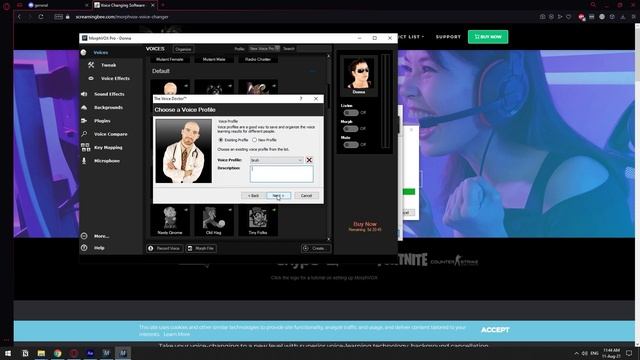Select the Mutant Male voice
This screenshot has width=640, height=360.
coord(214,59)
